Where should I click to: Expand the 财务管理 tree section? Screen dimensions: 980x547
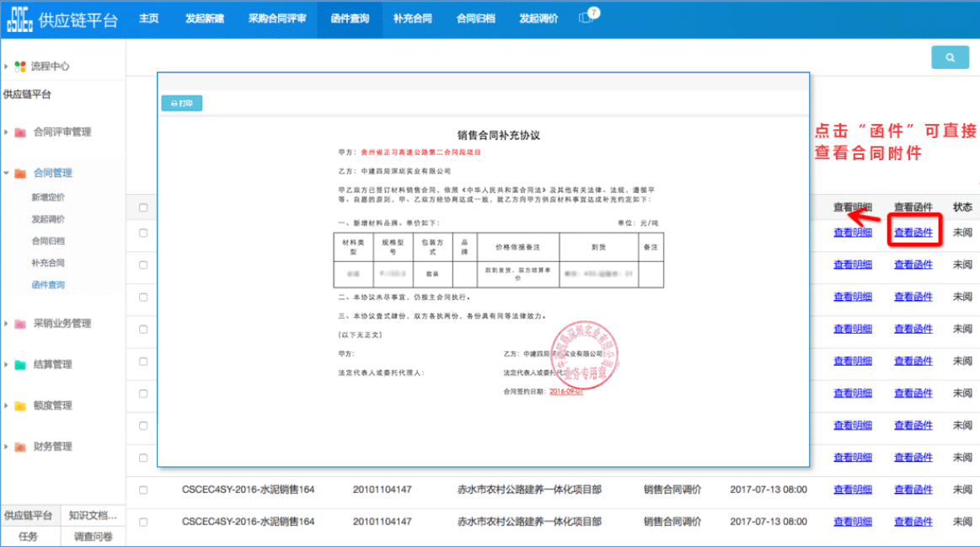tap(7, 447)
